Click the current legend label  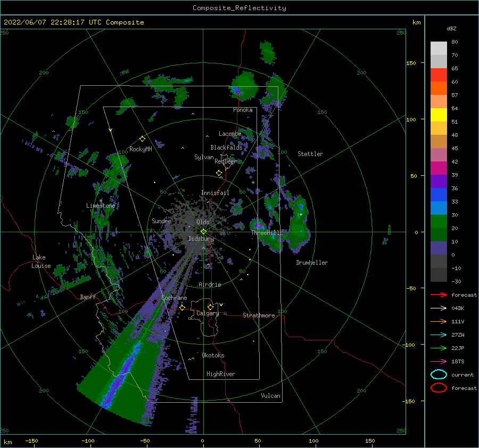462,374
